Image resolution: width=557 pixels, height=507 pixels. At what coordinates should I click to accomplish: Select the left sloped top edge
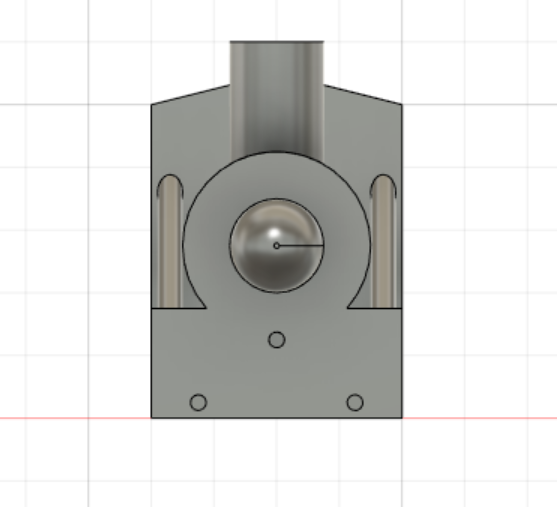[x=191, y=95]
